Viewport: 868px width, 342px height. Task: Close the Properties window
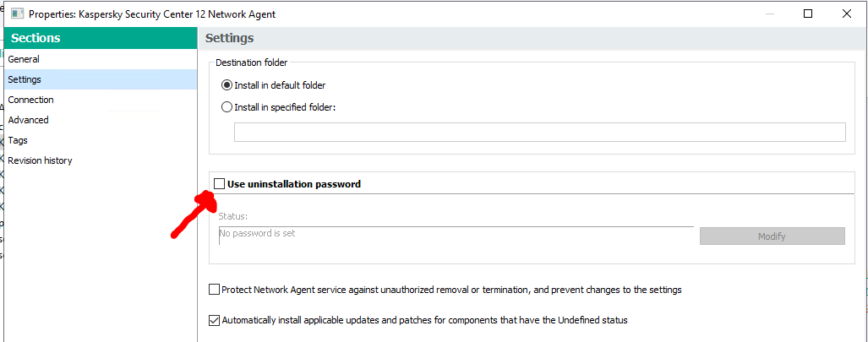[847, 14]
